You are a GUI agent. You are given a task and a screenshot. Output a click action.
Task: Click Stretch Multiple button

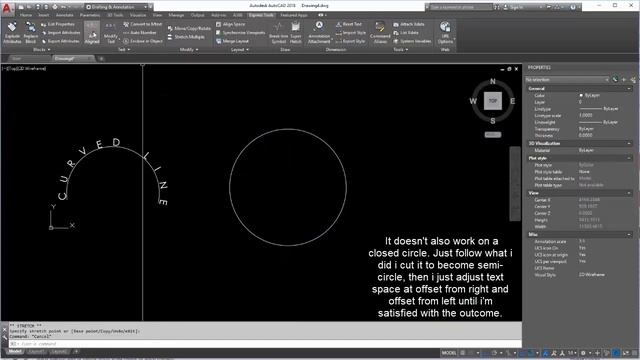coord(186,37)
